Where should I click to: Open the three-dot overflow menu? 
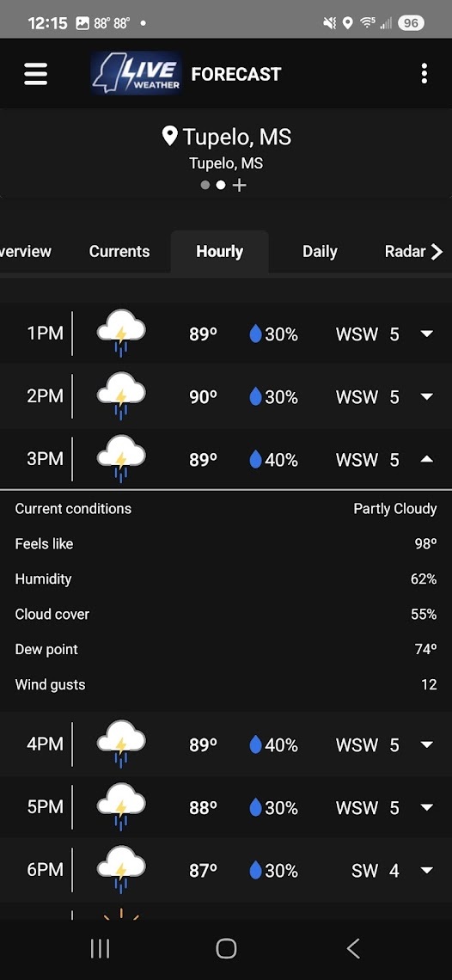point(424,74)
